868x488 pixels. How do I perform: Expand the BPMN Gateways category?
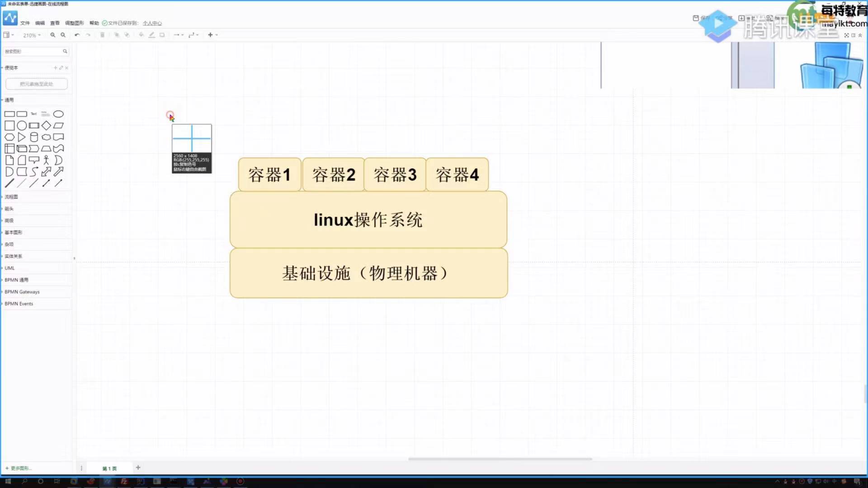(22, 292)
